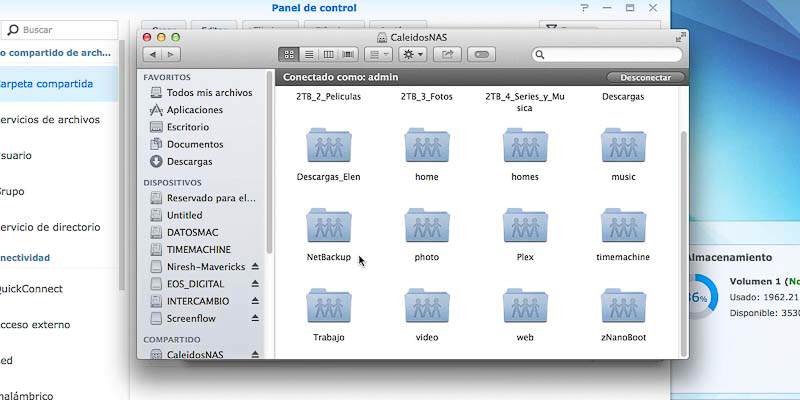Eject the CaleidosNAS shared server
The width and height of the screenshot is (800, 400).
(256, 354)
